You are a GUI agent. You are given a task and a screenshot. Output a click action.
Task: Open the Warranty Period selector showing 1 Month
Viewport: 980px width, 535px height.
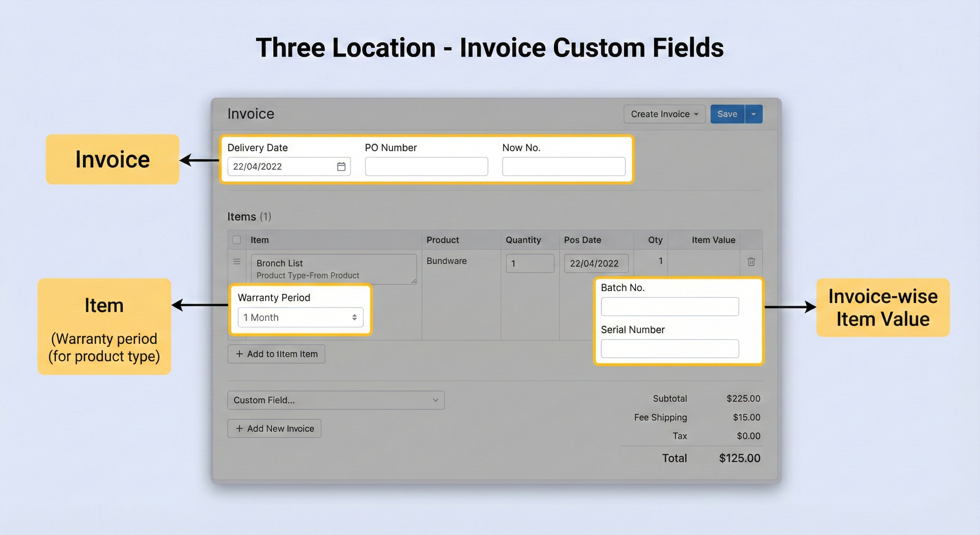[x=301, y=317]
